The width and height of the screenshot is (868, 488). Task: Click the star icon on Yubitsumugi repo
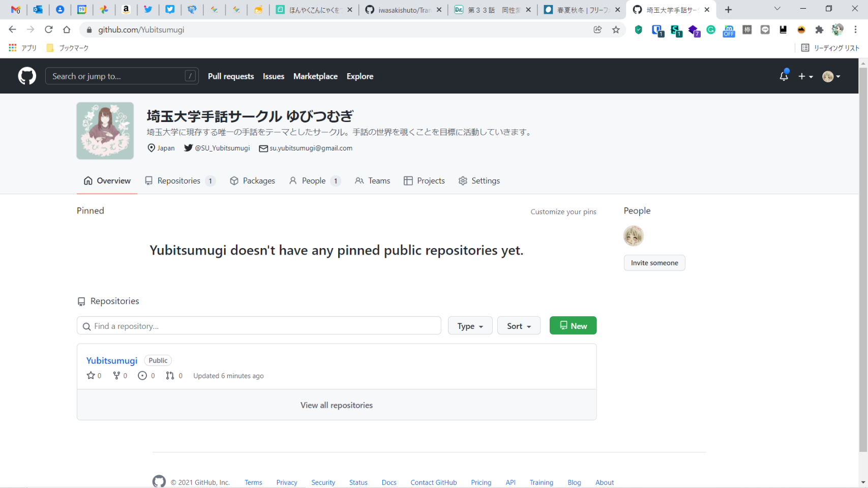[91, 376]
